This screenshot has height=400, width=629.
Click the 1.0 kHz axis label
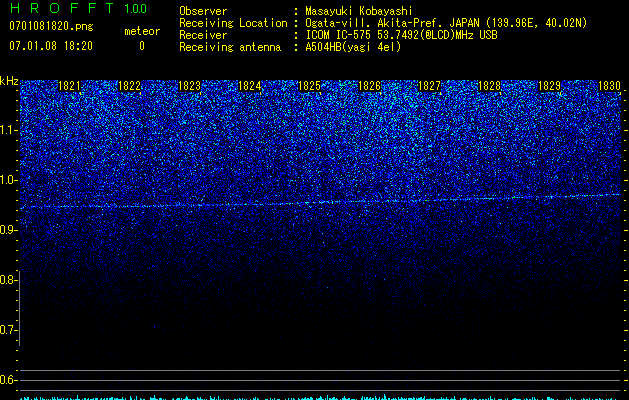[x=9, y=180]
